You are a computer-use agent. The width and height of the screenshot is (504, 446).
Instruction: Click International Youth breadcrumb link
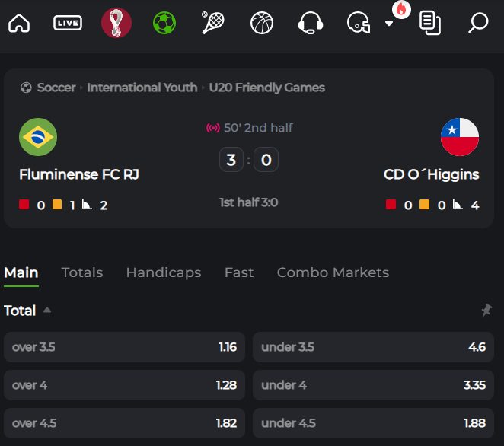coord(142,88)
